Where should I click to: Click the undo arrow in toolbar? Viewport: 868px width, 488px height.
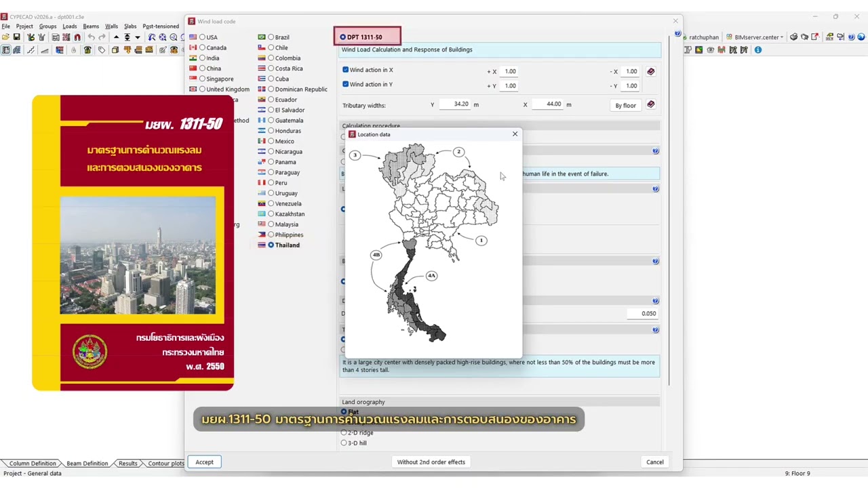91,37
